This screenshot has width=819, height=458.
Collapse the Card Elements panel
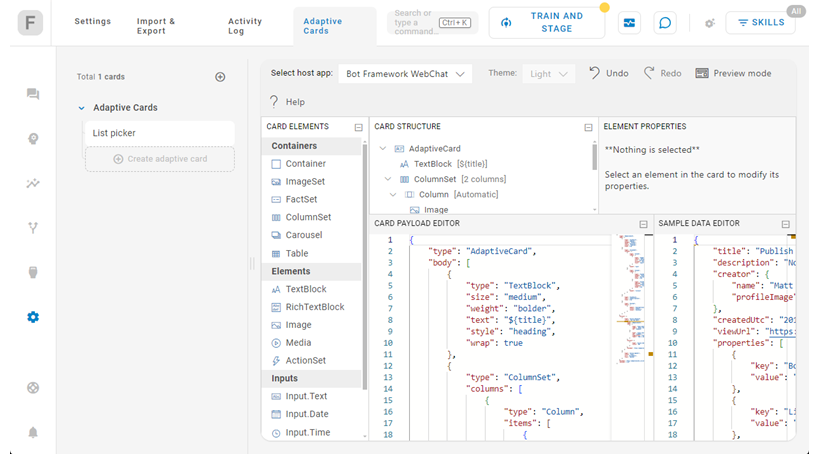click(358, 127)
